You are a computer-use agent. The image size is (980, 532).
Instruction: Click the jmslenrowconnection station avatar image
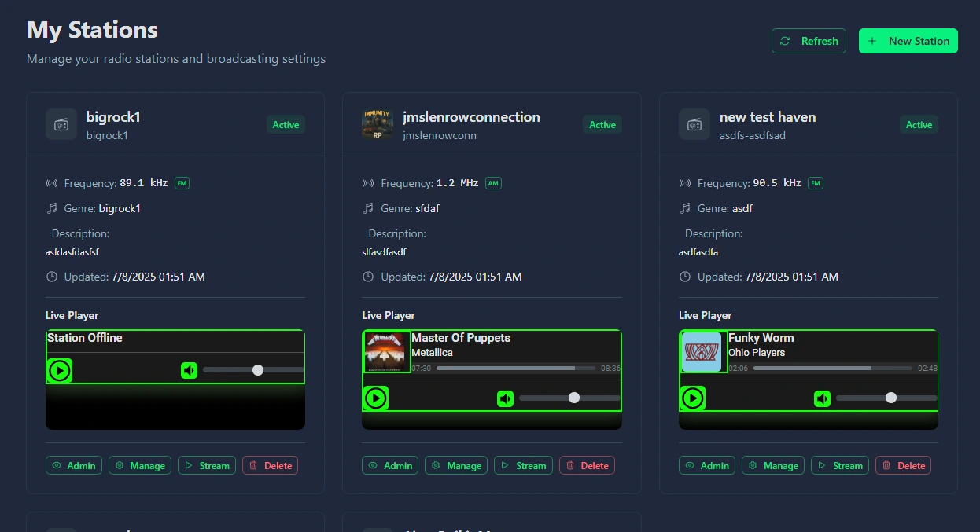tap(378, 124)
